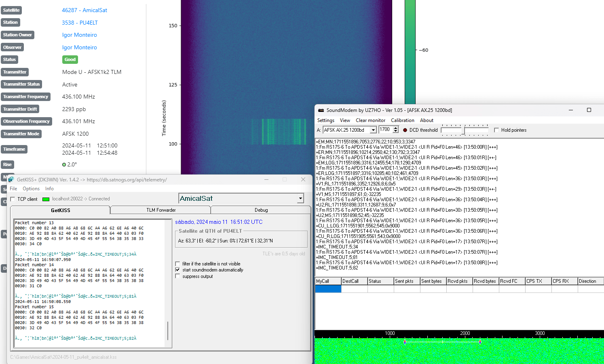Follow the 3538 - PU4ELT station link

[80, 23]
